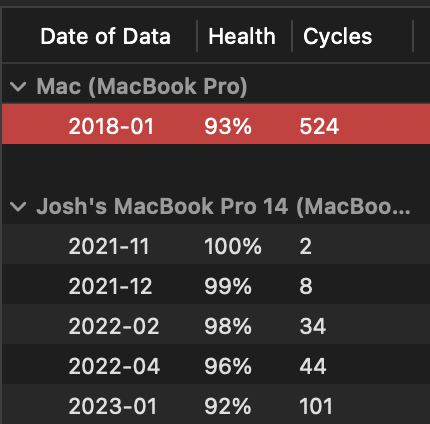The image size is (430, 424).
Task: Click the 524 cycles value
Action: [319, 127]
